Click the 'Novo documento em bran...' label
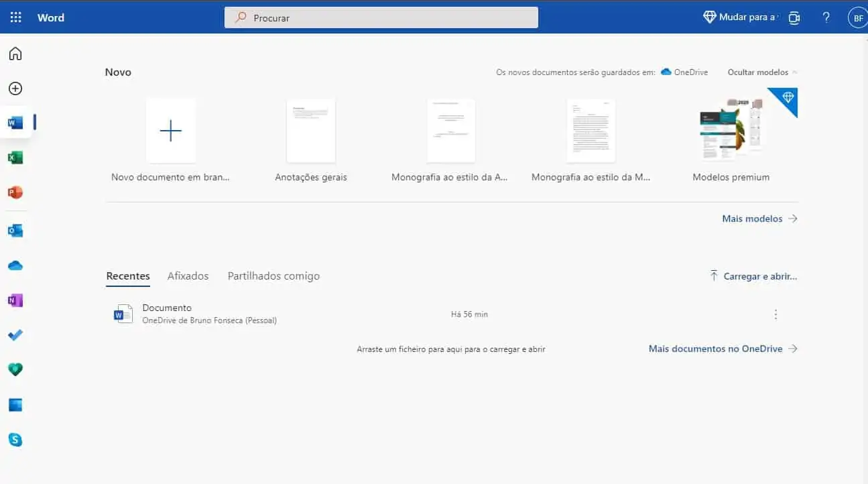The height and width of the screenshot is (484, 868). coord(171,178)
